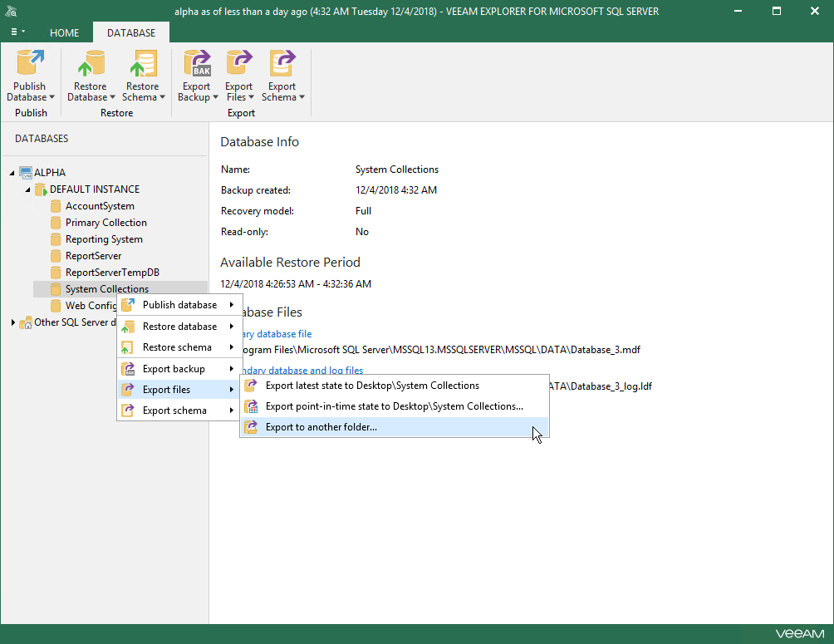Click the Export Files ribbon icon

[238, 63]
